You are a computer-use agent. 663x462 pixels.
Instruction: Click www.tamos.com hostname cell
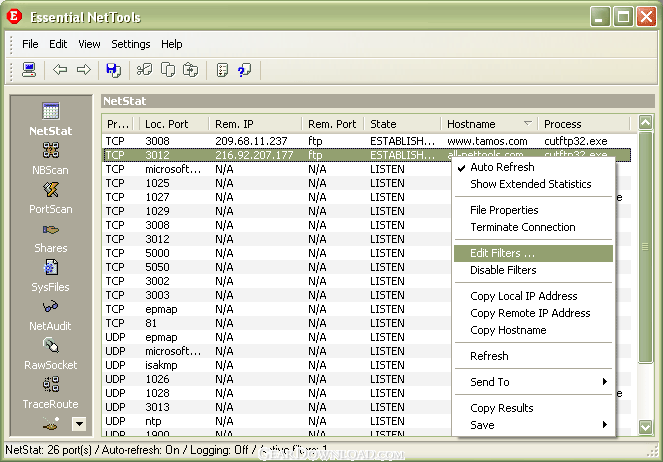tap(487, 141)
